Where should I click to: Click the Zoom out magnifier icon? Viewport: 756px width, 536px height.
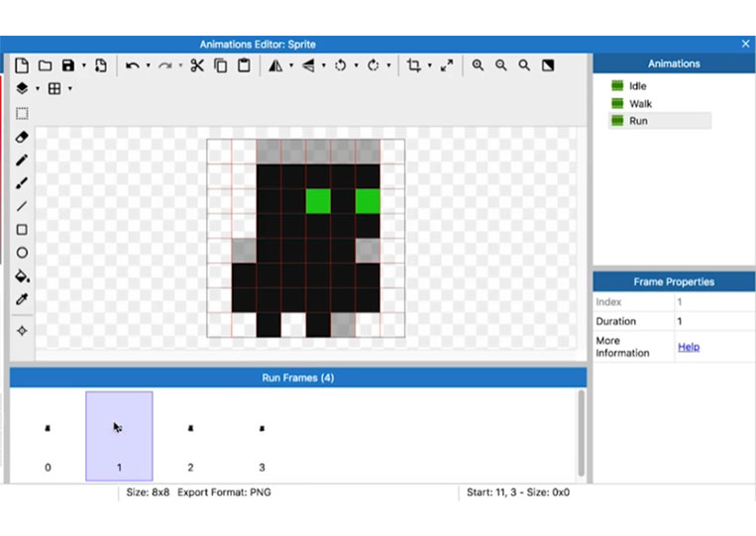501,65
